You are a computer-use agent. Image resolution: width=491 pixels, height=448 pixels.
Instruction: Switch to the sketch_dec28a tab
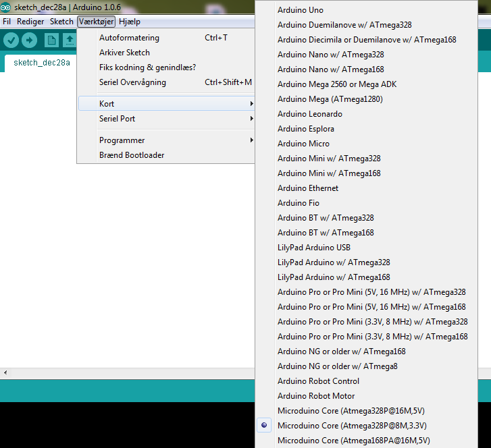pyautogui.click(x=42, y=63)
